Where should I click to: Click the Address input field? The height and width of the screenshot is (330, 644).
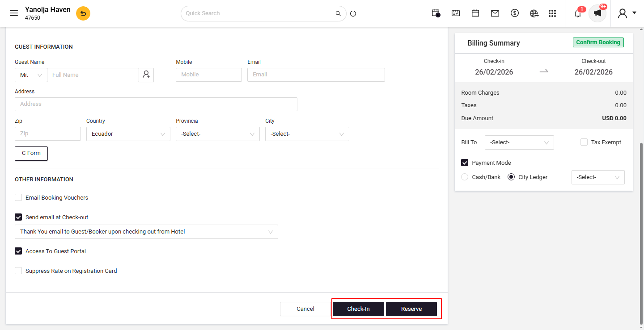pos(156,104)
